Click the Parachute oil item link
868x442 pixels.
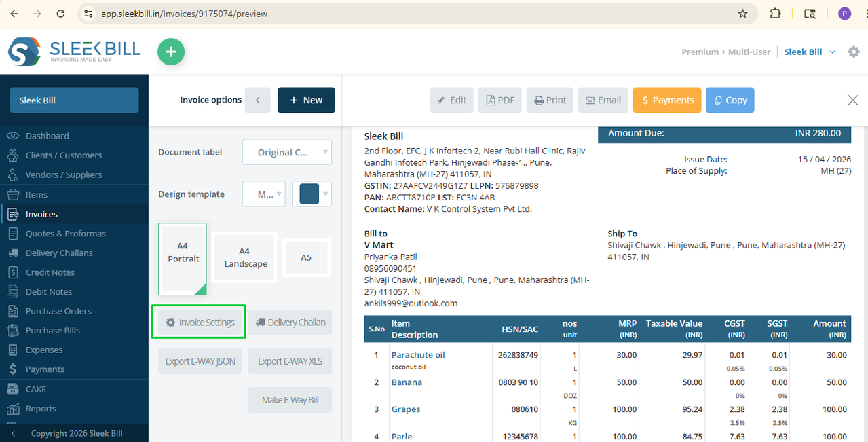(x=418, y=355)
